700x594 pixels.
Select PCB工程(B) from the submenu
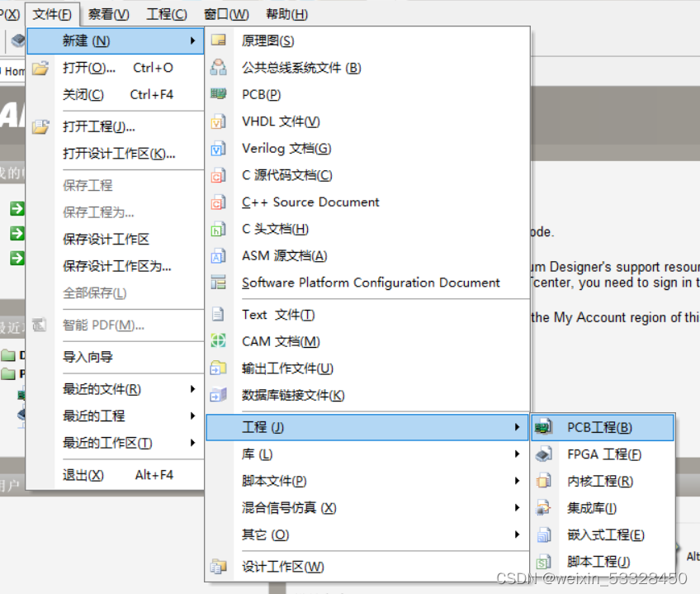click(599, 427)
